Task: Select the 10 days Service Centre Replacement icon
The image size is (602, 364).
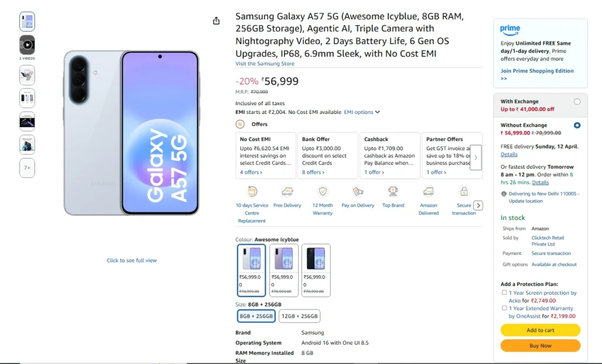Action: pyautogui.click(x=252, y=192)
